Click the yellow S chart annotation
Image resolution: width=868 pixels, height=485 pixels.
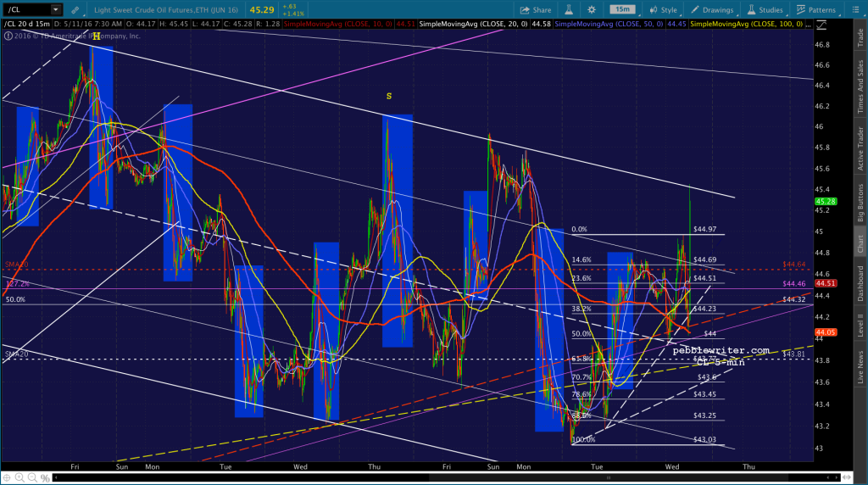[x=388, y=97]
